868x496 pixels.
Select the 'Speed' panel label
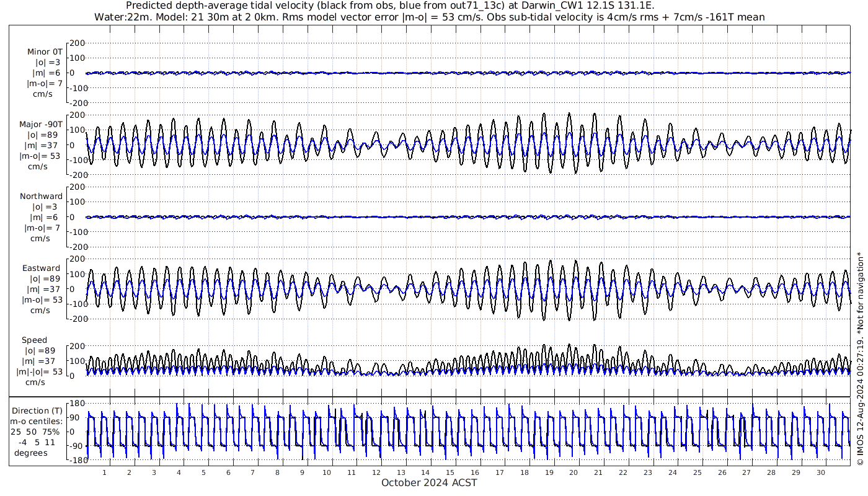(x=35, y=340)
